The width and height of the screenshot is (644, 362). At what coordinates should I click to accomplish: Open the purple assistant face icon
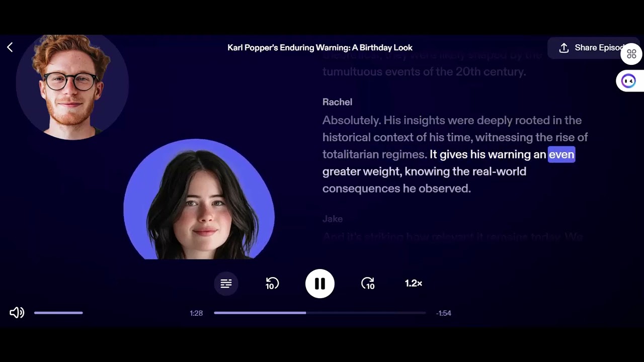coord(629,81)
